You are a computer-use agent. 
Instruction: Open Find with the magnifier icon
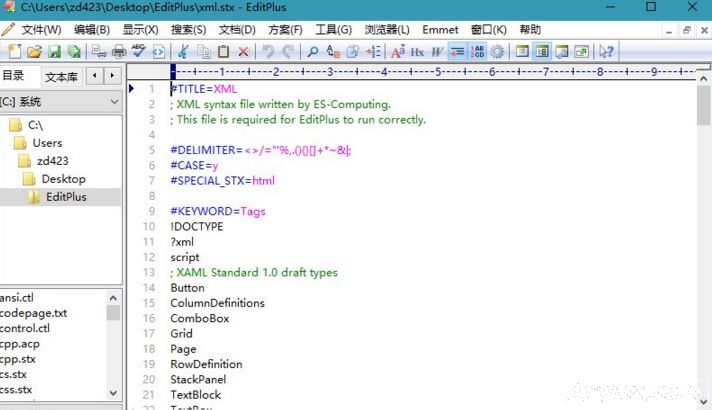click(312, 51)
